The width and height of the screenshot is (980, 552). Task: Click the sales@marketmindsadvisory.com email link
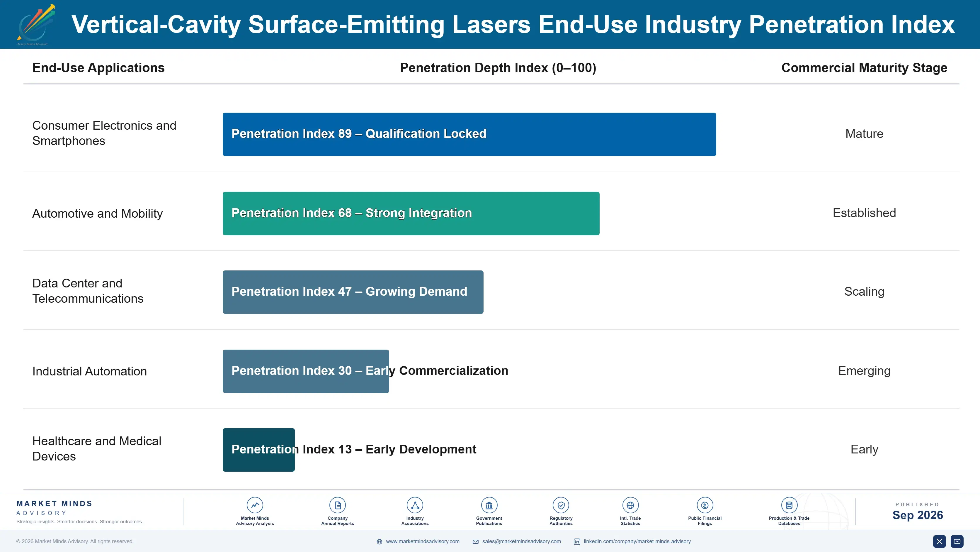tap(521, 541)
